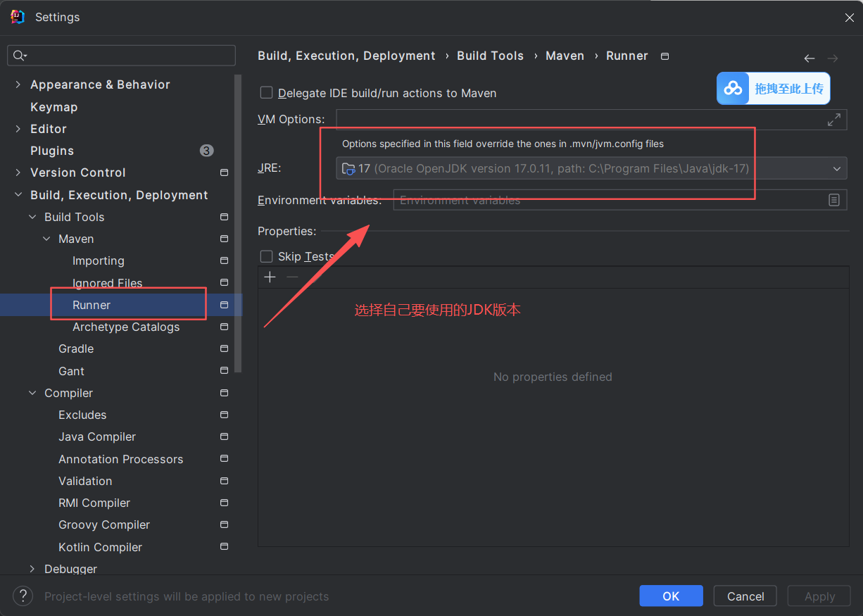863x616 pixels.
Task: Click the help question mark icon
Action: [23, 596]
